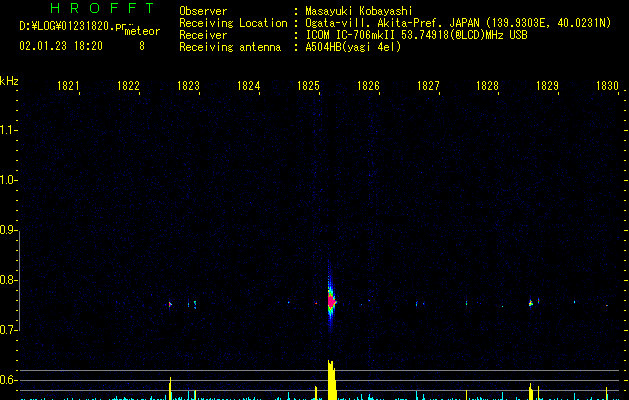
Task: Click the meteor count value 8
Action: click(142, 46)
